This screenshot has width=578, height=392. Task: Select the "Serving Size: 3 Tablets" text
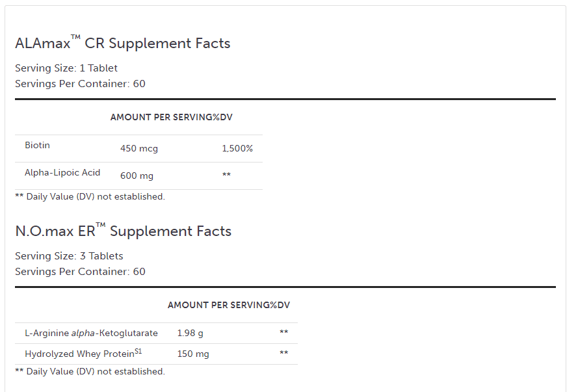pyautogui.click(x=69, y=255)
